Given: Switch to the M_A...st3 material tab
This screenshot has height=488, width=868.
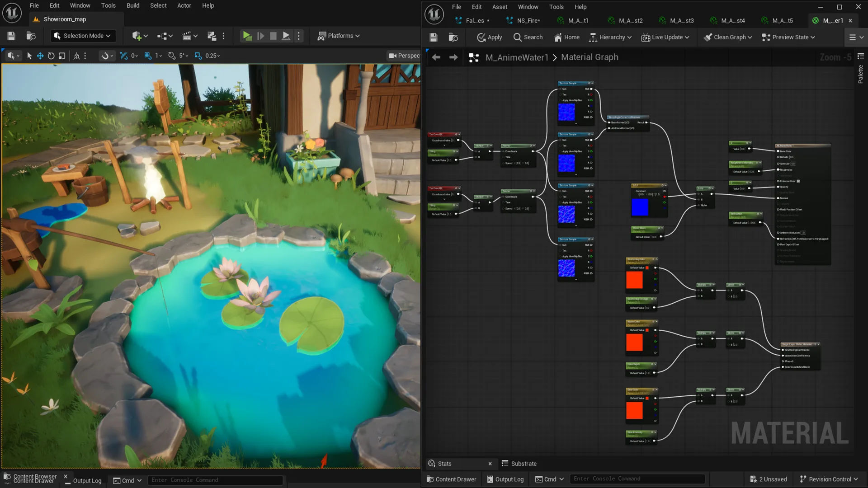Looking at the screenshot, I should (x=677, y=20).
